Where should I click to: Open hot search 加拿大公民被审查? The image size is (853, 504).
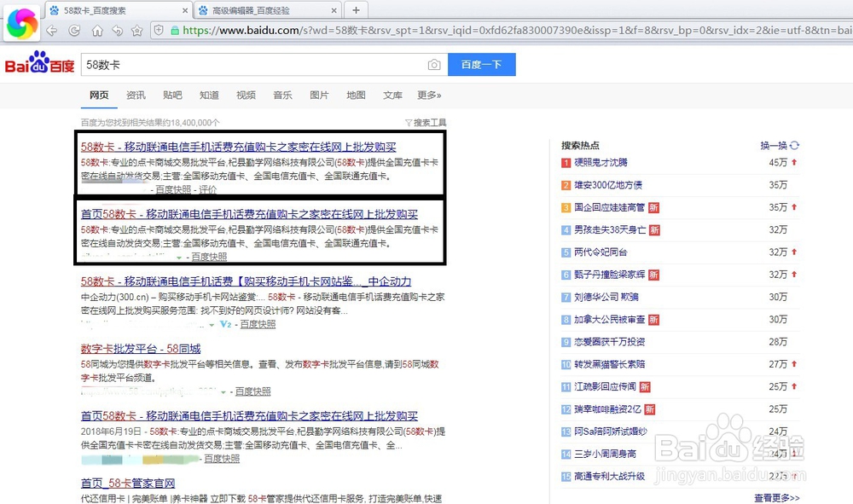[x=609, y=320]
